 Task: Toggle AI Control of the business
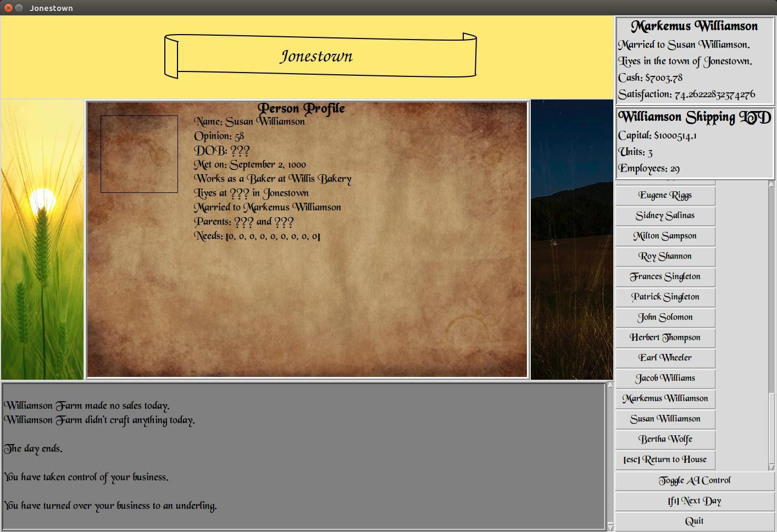(695, 481)
